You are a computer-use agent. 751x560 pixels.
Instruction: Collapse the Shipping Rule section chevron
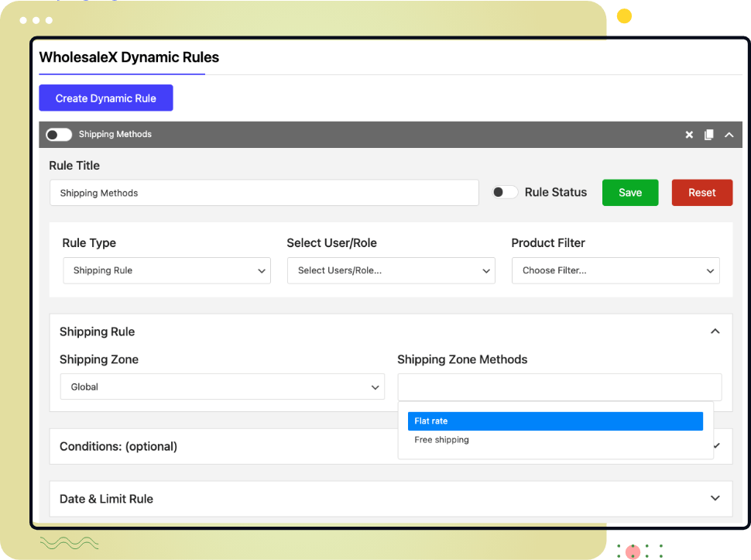[715, 331]
